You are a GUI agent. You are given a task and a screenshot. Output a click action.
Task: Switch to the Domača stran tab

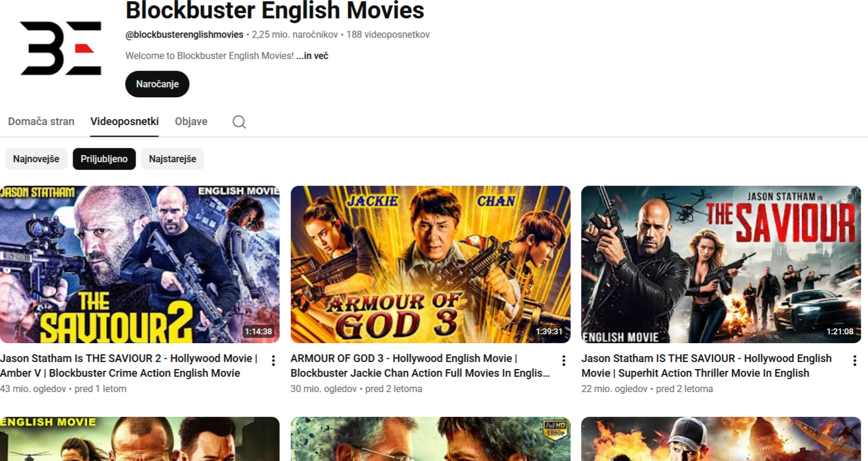pos(41,121)
